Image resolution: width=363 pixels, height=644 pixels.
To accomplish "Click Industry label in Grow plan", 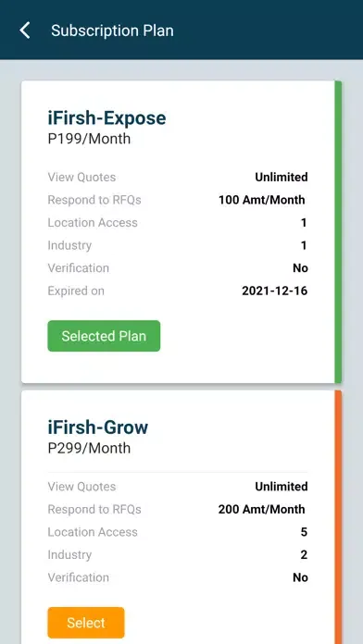I will click(69, 555).
